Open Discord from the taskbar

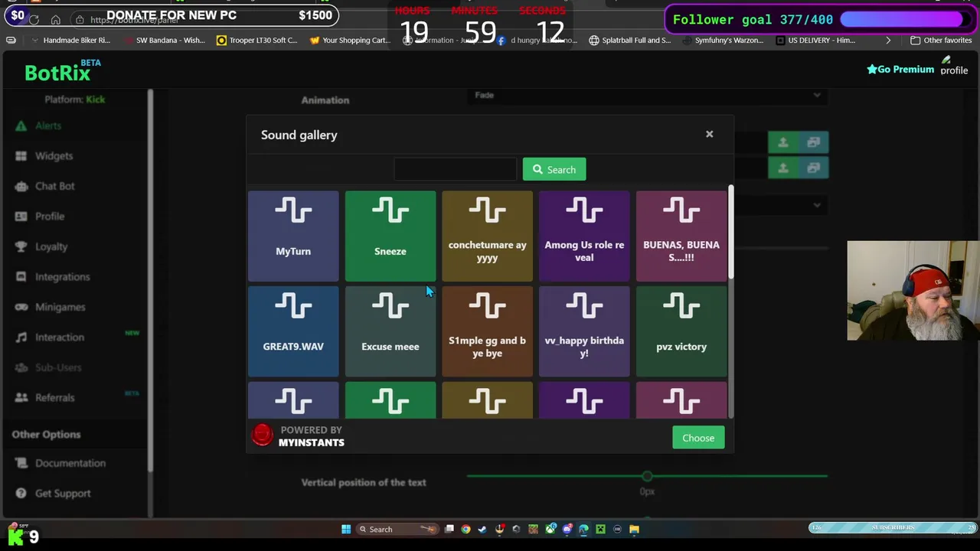[567, 529]
